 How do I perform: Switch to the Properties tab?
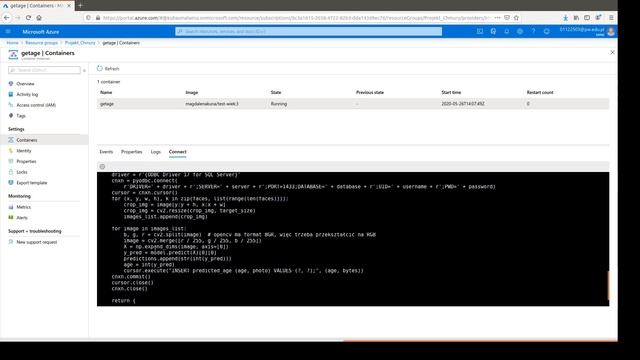click(x=131, y=152)
